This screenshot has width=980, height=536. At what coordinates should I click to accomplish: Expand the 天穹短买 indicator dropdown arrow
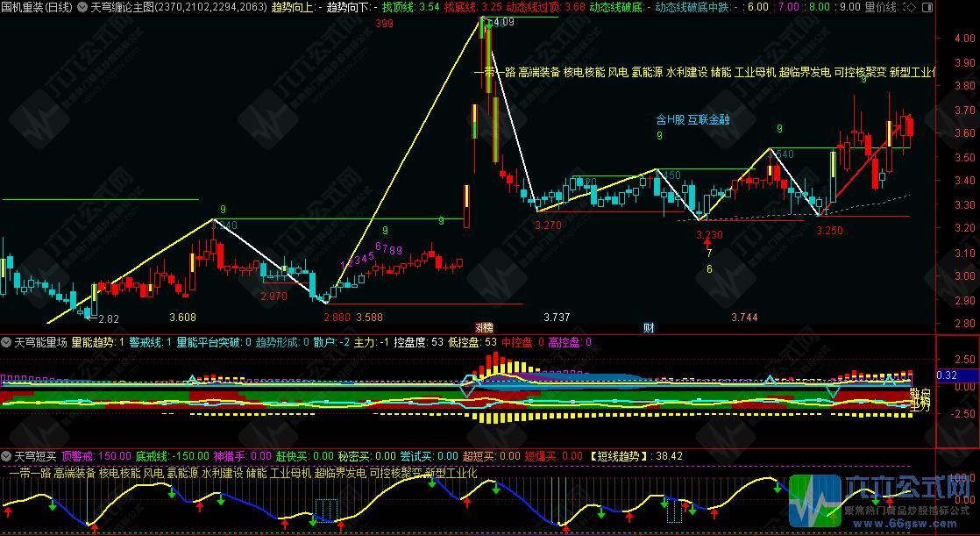point(7,456)
